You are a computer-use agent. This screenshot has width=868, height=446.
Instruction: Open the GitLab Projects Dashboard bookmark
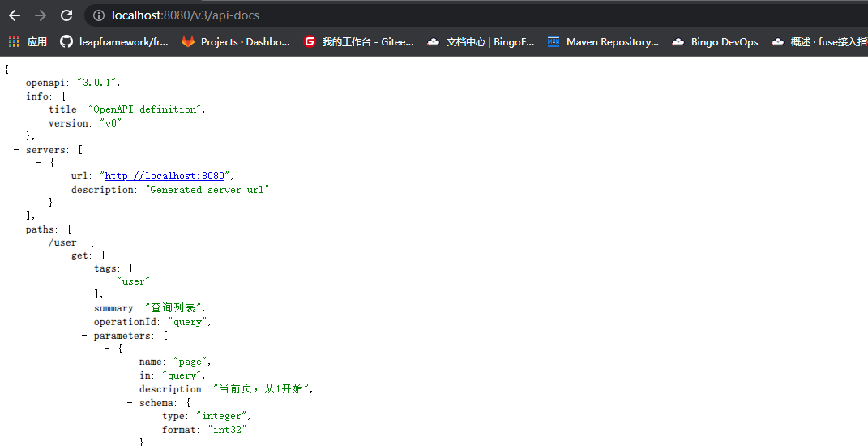click(x=235, y=42)
